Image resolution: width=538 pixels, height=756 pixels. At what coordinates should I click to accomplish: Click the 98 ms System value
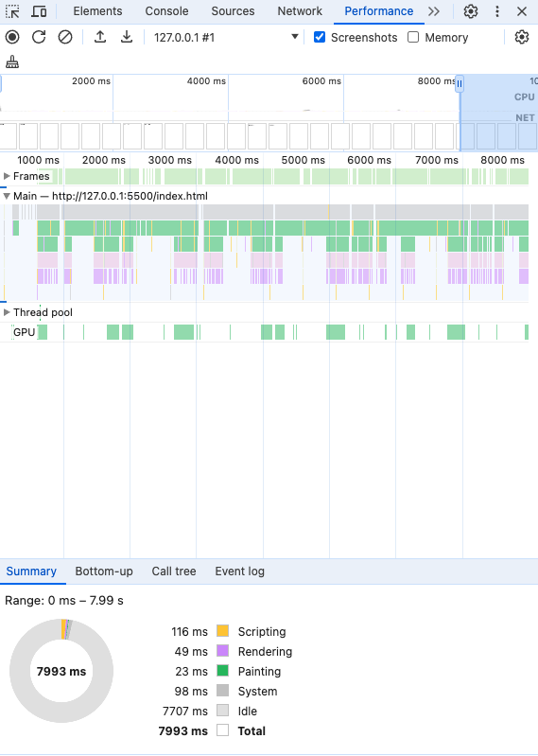point(191,692)
